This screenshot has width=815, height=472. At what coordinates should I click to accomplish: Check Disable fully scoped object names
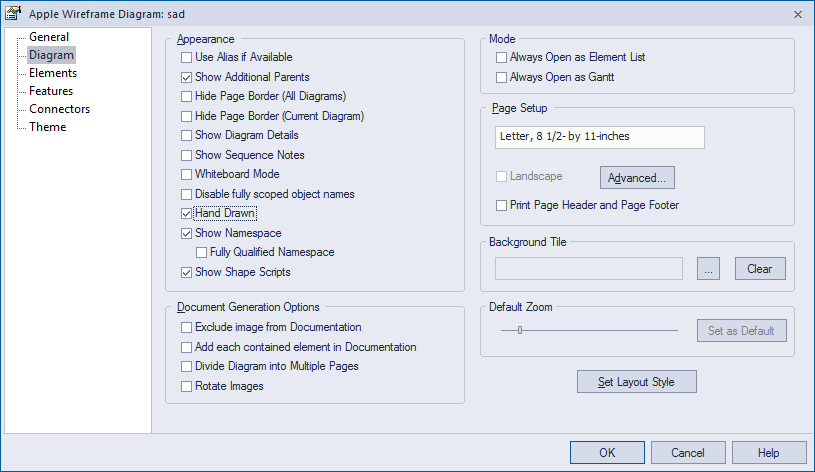tap(187, 194)
